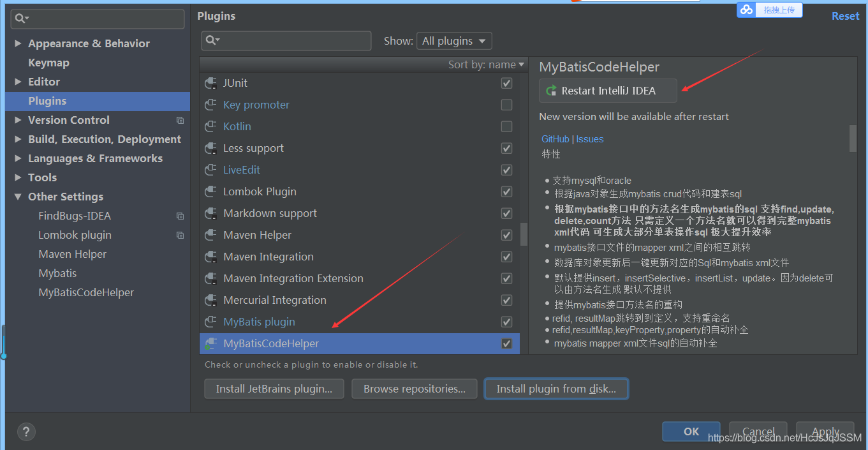The image size is (868, 450).
Task: Enable the Kotlin plugin checkbox
Action: [x=506, y=127]
